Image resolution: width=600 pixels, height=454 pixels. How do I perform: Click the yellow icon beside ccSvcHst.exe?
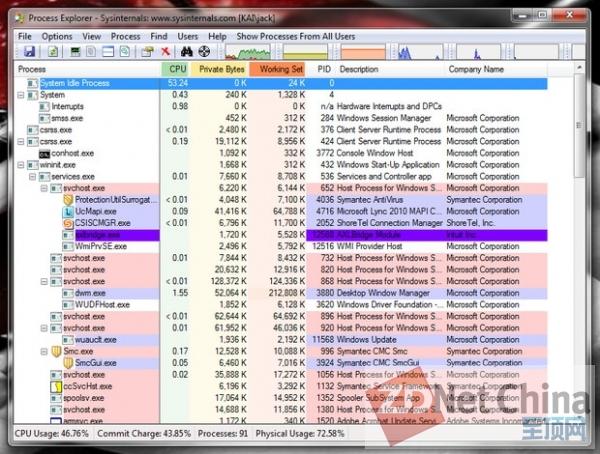pos(56,387)
